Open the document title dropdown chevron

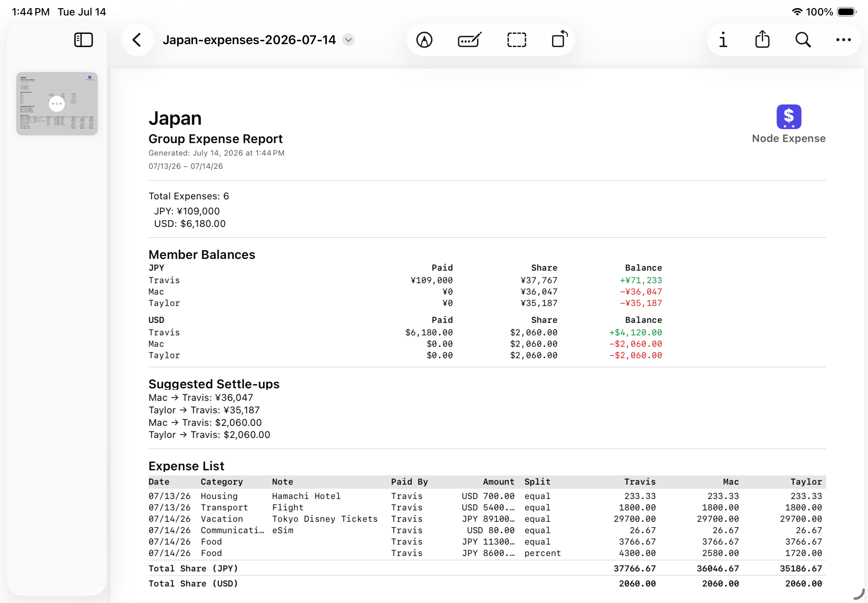(348, 40)
